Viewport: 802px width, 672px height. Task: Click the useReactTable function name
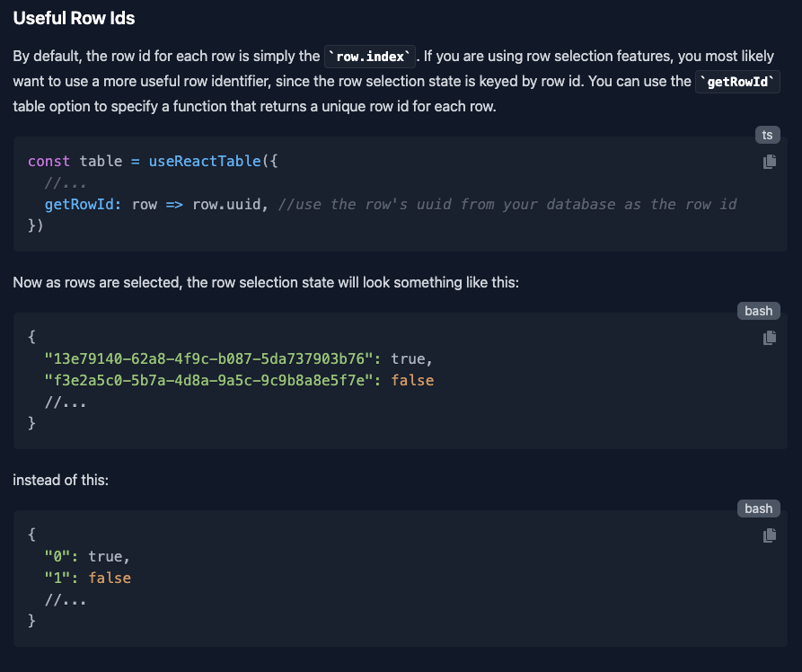[x=205, y=161]
